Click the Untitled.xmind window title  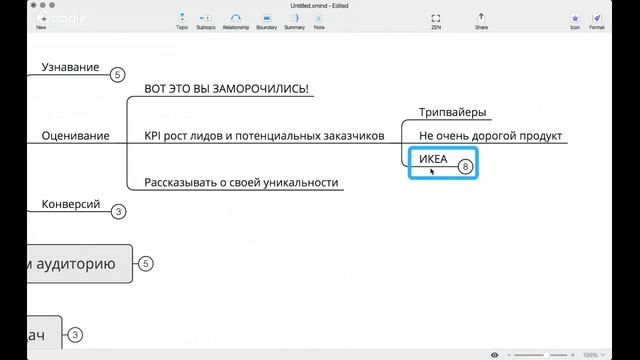click(x=319, y=6)
